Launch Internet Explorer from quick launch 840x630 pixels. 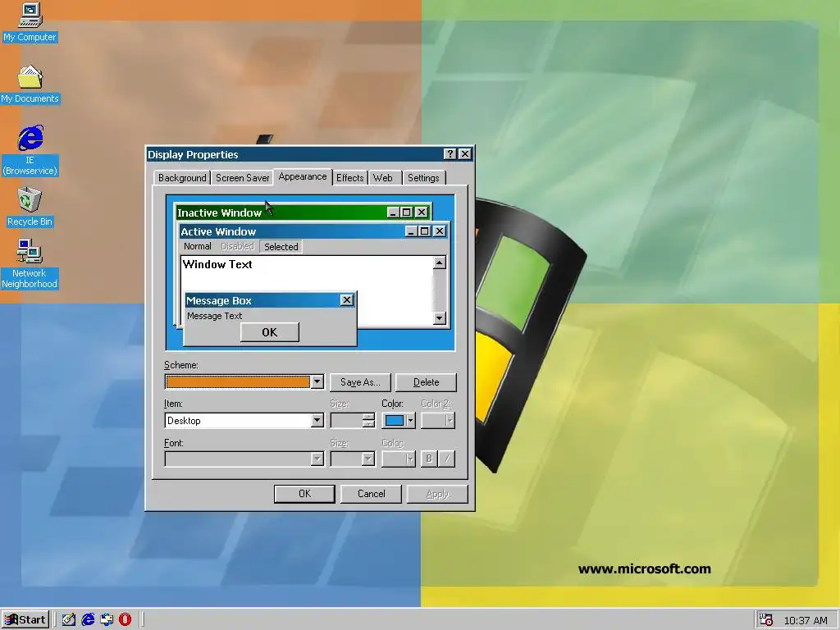[x=88, y=620]
